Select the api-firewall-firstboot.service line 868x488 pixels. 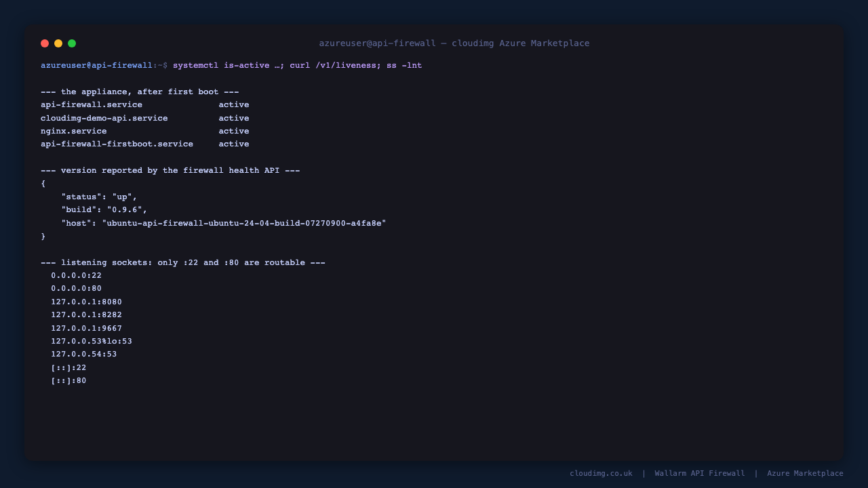pyautogui.click(x=145, y=144)
